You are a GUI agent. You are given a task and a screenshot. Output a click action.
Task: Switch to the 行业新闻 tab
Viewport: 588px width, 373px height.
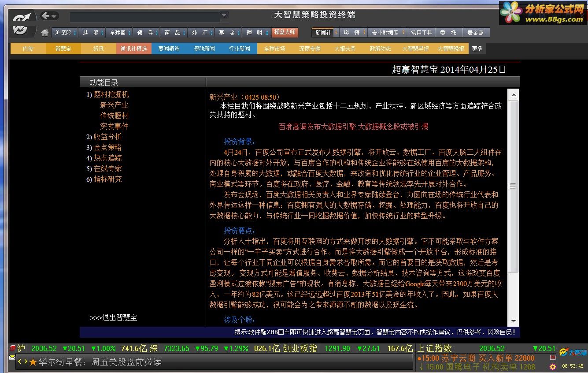click(x=240, y=48)
